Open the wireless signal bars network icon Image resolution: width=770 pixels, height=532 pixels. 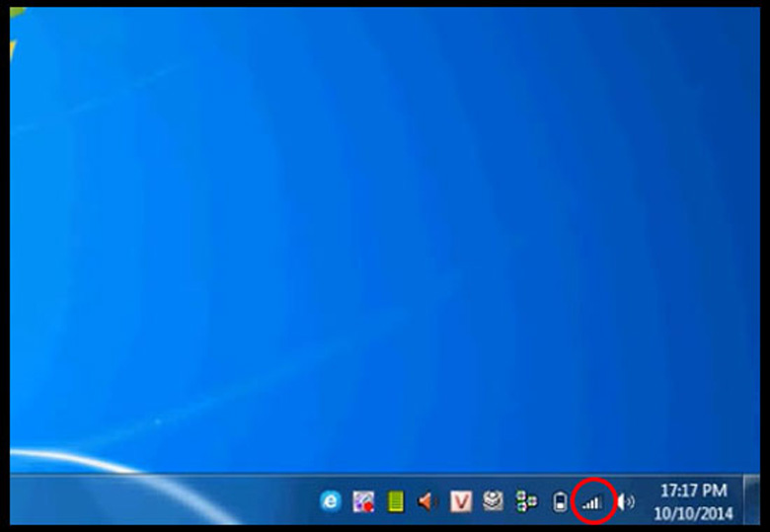pos(592,502)
